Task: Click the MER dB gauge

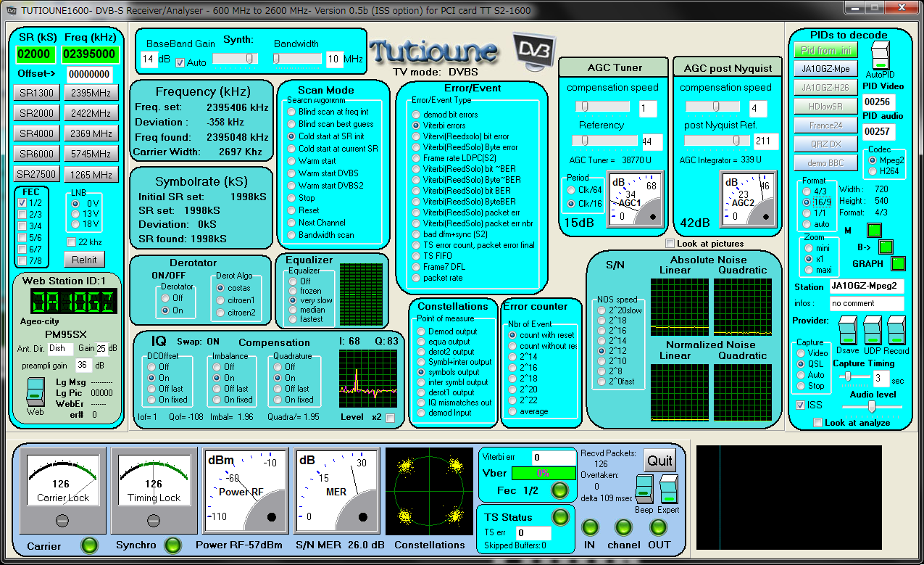Action: [x=338, y=490]
